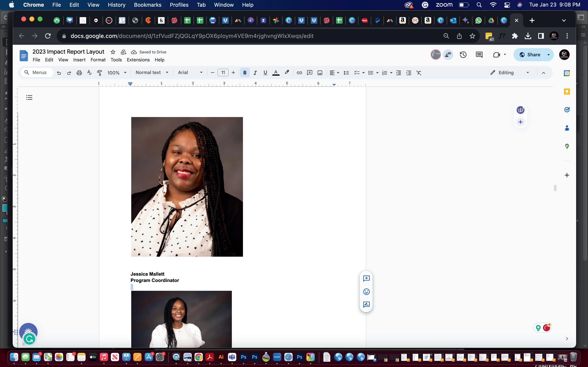The width and height of the screenshot is (588, 367).
Task: Click the text color button
Action: [x=276, y=73]
